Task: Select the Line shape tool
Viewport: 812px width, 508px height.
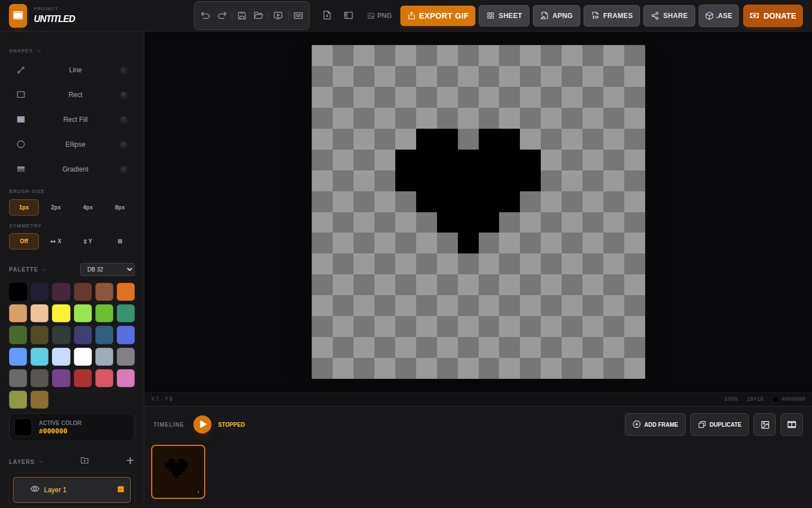Action: point(72,70)
